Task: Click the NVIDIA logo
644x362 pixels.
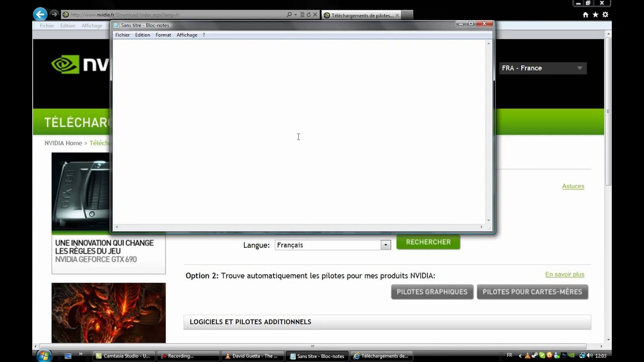Action: point(80,64)
